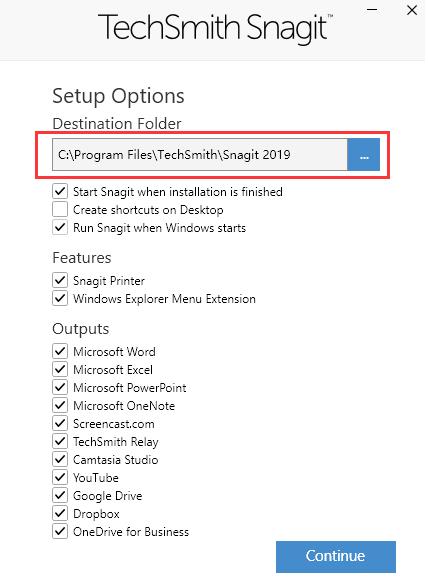Uncheck the Snagit Printer feature

pyautogui.click(x=60, y=280)
